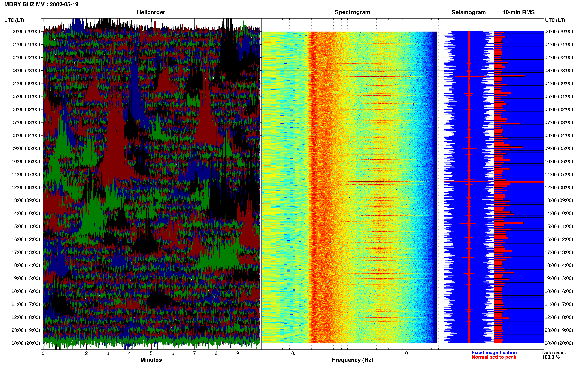Select the 'Helicorder' panel heading
This screenshot has height=368, width=588.
151,12
